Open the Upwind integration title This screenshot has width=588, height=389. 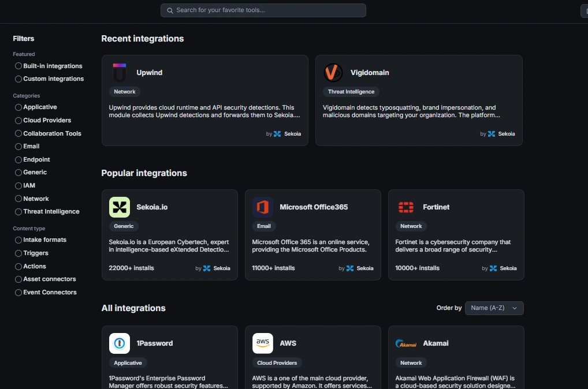coord(149,73)
